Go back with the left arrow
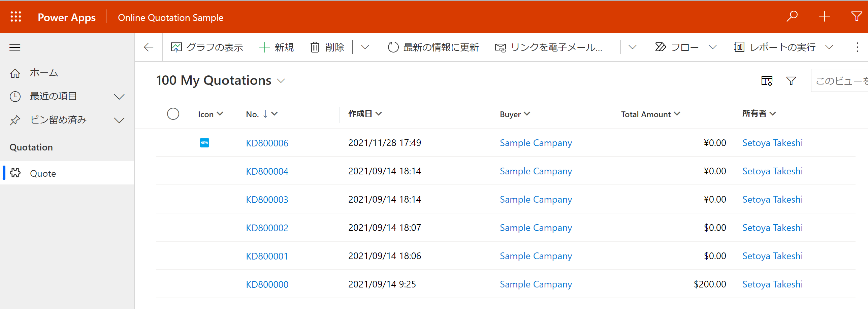Image resolution: width=868 pixels, height=309 pixels. click(x=149, y=47)
